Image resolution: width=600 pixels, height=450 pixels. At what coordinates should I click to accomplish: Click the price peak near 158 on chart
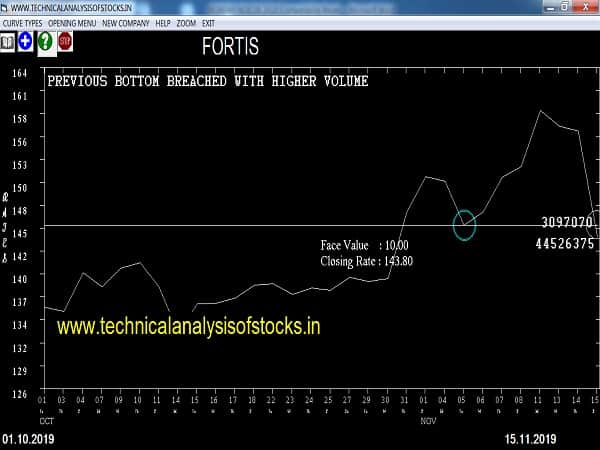pos(540,111)
